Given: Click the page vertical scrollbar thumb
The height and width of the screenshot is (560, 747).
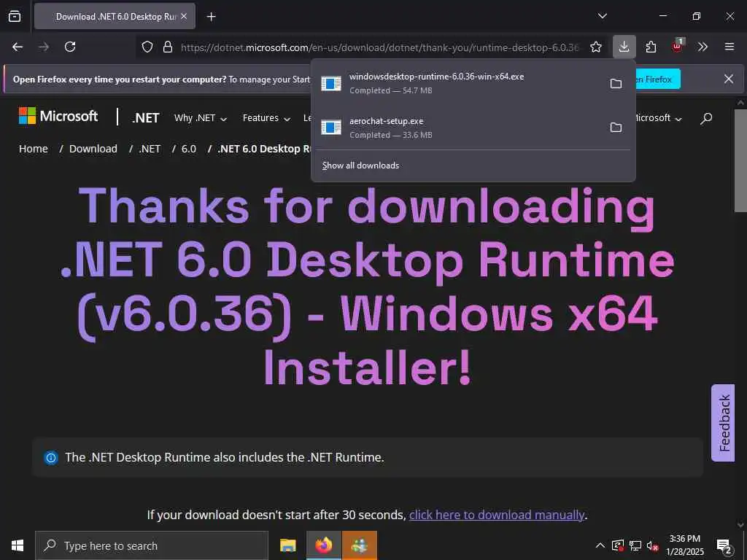Looking at the screenshot, I should 740,160.
